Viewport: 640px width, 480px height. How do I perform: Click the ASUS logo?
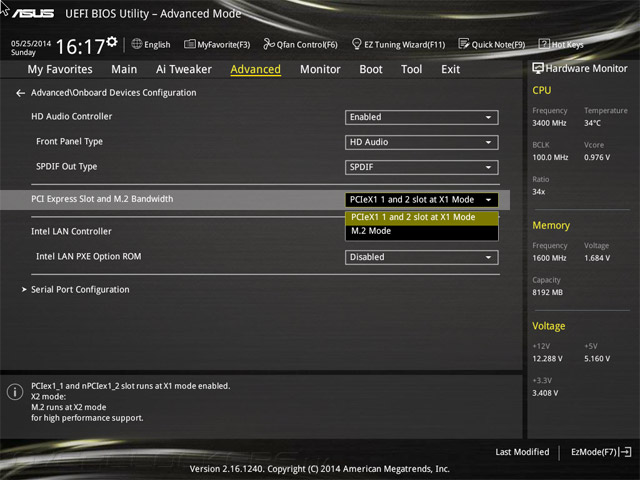tap(33, 14)
